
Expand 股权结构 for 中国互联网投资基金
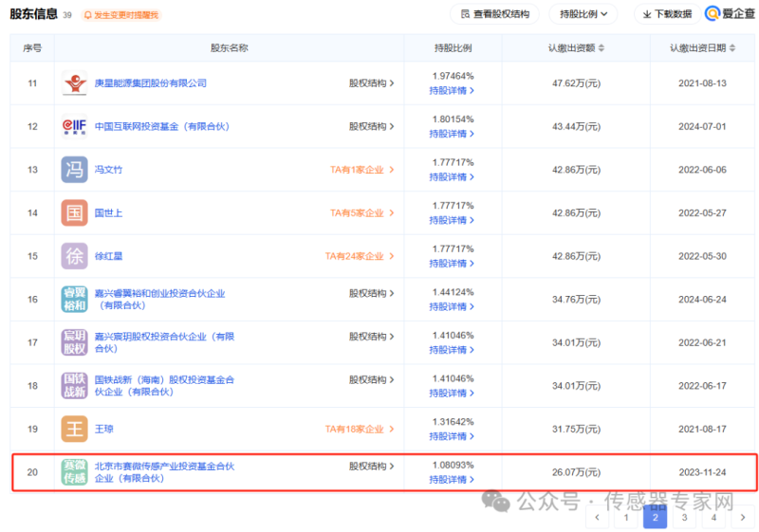click(371, 126)
